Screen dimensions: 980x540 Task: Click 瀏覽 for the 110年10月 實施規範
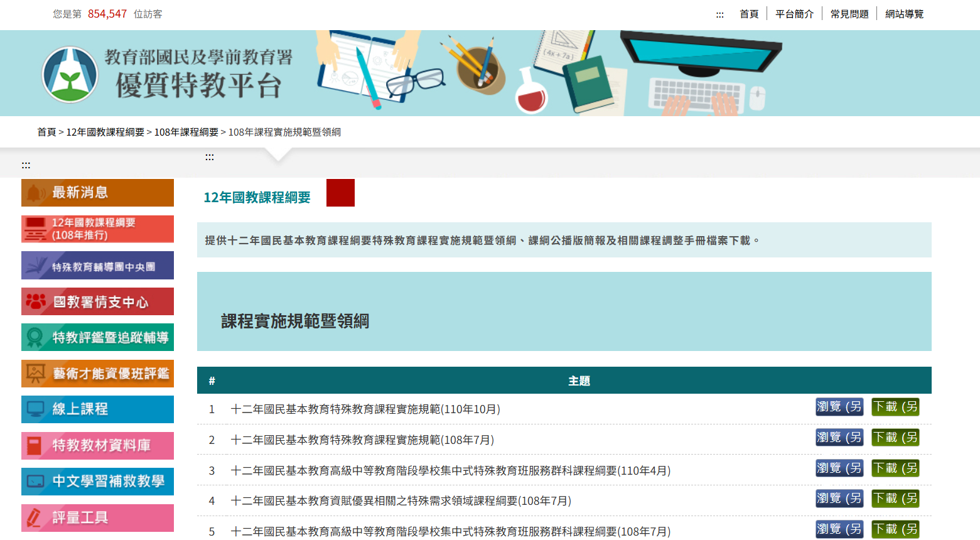tap(839, 406)
